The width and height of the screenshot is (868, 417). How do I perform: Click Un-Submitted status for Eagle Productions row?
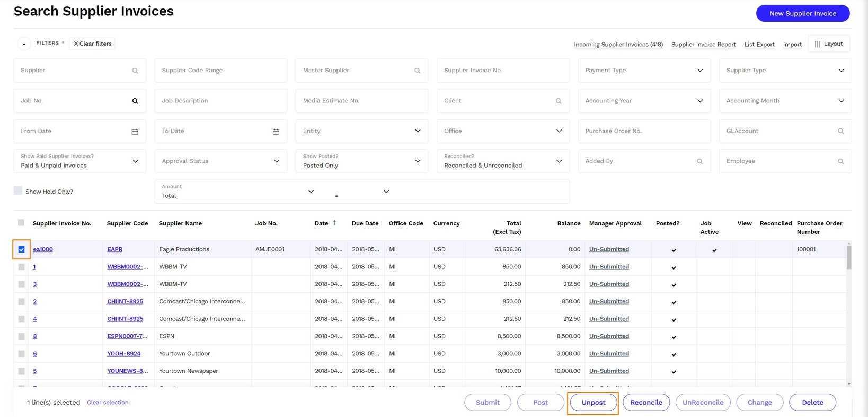click(x=609, y=249)
